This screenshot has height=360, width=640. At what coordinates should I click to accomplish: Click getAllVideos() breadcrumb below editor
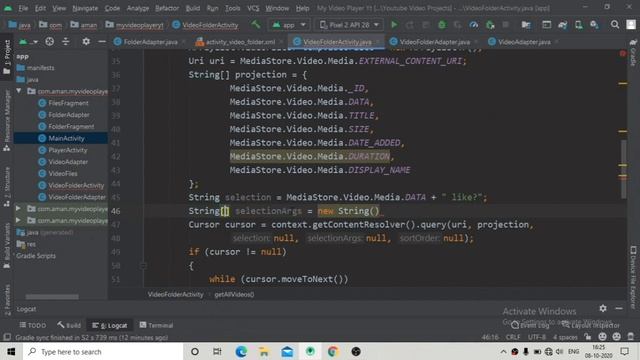point(234,294)
